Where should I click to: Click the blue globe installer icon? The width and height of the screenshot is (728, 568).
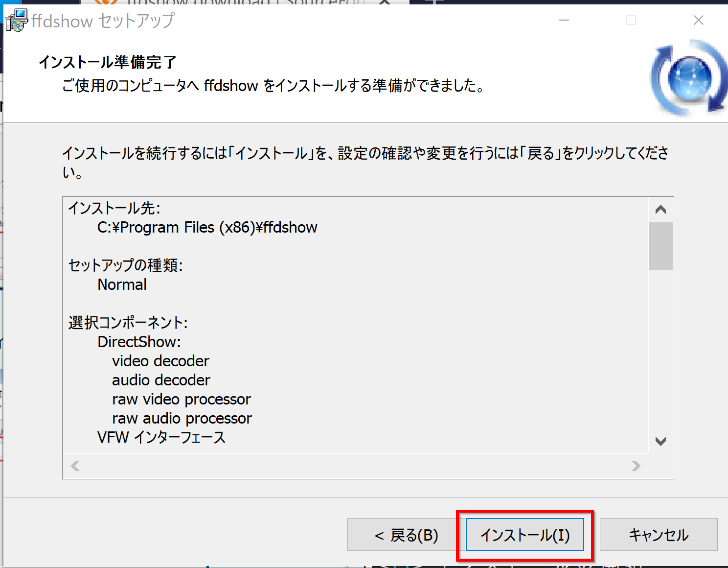[x=689, y=78]
